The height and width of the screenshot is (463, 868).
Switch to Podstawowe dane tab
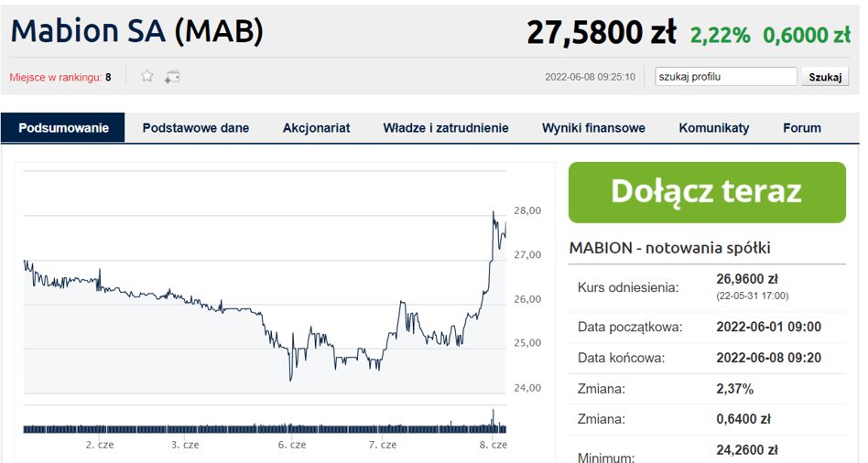196,128
